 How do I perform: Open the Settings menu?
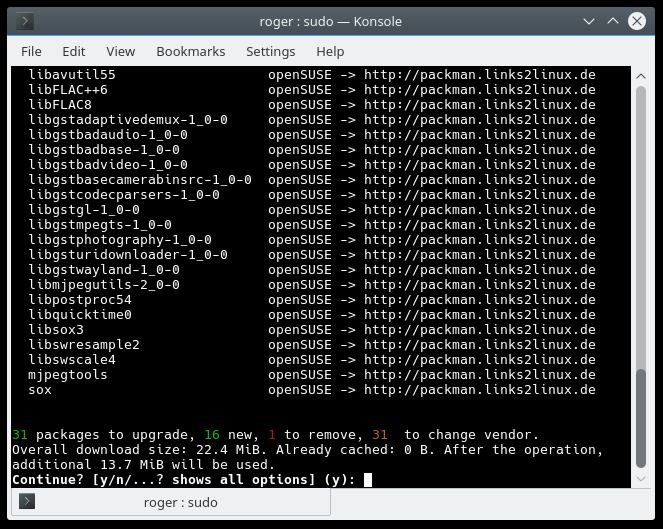[x=271, y=52]
